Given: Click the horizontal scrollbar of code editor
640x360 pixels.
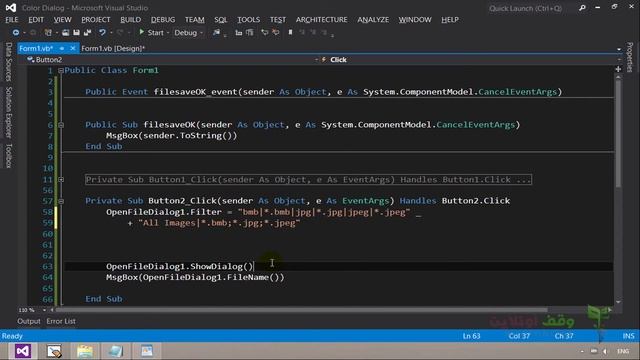Looking at the screenshot, I should tap(301, 310).
